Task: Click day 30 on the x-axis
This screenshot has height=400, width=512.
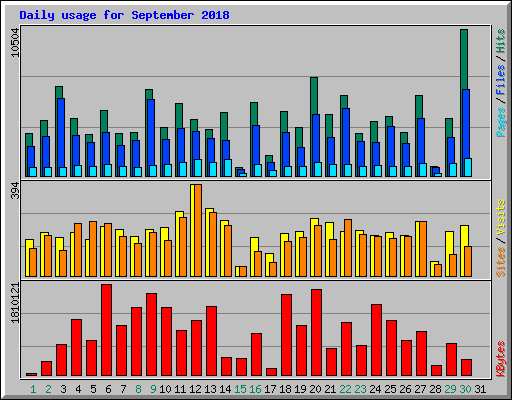Action: coord(465,389)
